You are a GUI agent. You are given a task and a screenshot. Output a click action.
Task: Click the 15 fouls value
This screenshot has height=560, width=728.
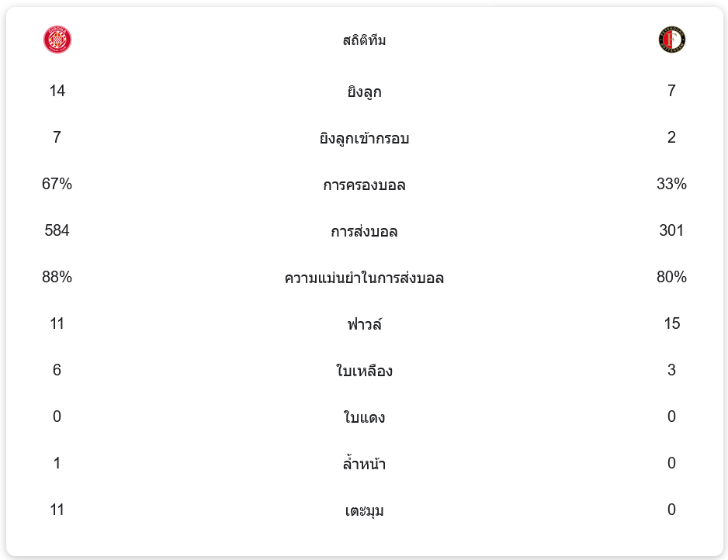click(671, 323)
